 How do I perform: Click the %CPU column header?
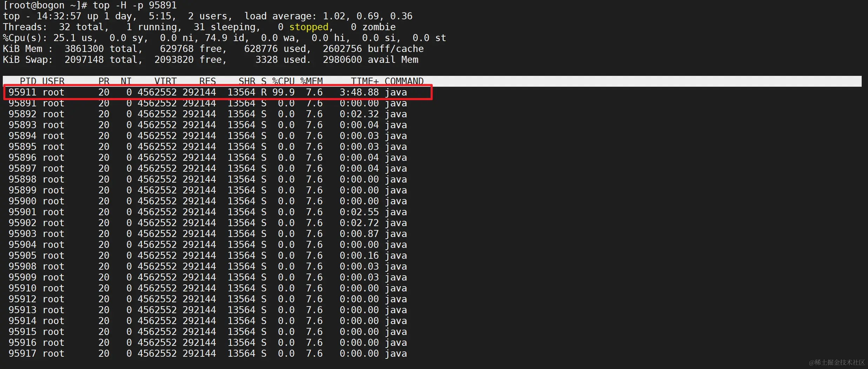[x=283, y=81]
